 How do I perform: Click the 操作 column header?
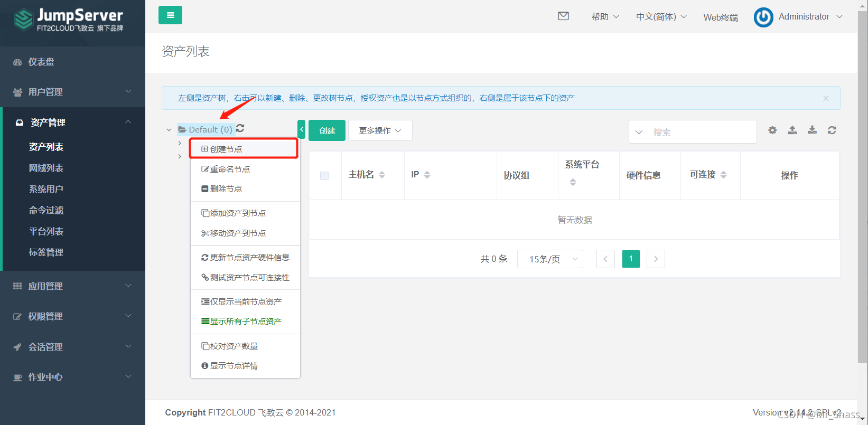pos(789,175)
